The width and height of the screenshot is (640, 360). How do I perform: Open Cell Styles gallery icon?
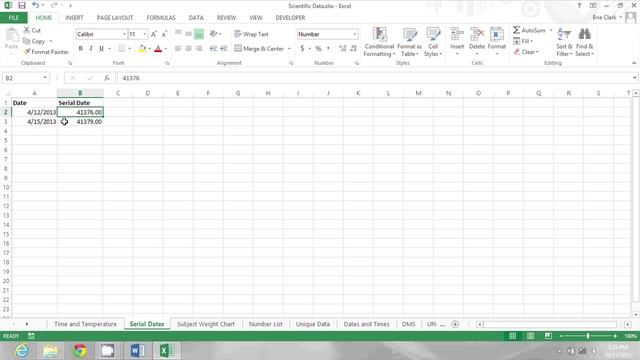coord(433,34)
